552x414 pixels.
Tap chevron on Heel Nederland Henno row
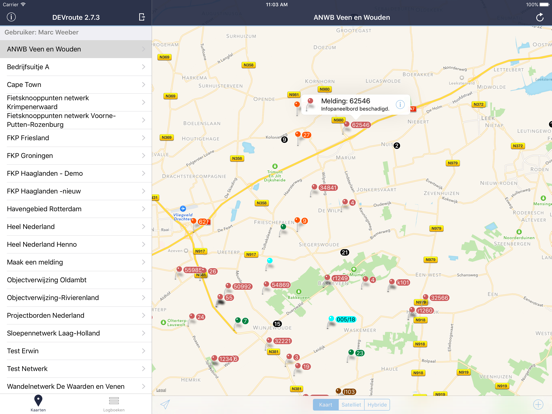coord(144,244)
